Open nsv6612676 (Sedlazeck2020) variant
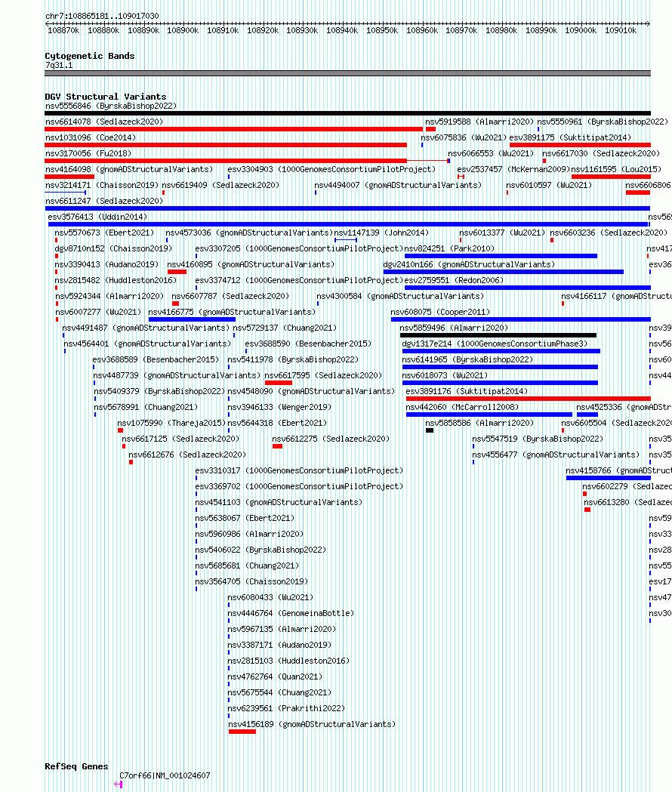The width and height of the screenshot is (672, 792). tap(187, 455)
